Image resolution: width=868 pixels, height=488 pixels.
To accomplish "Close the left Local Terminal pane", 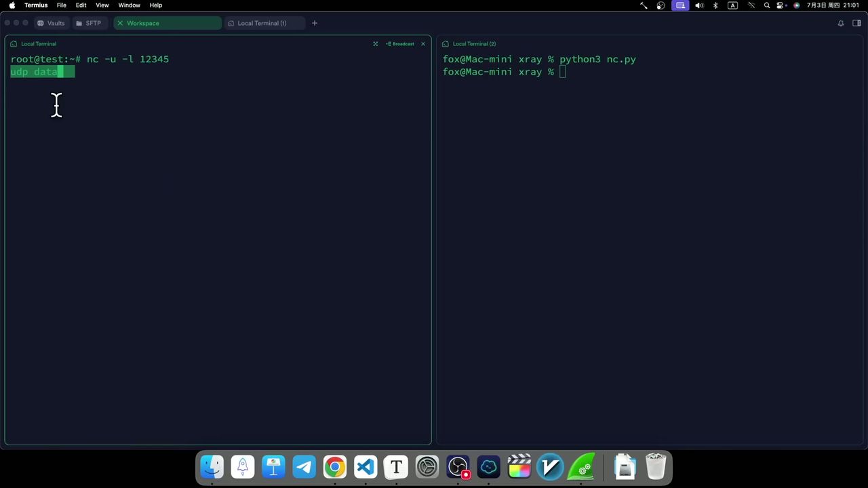I will click(423, 44).
